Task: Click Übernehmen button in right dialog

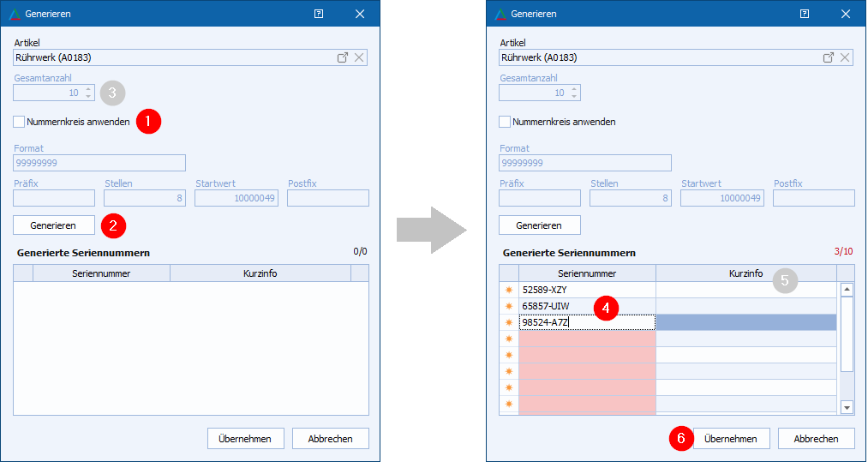Action: pos(730,438)
